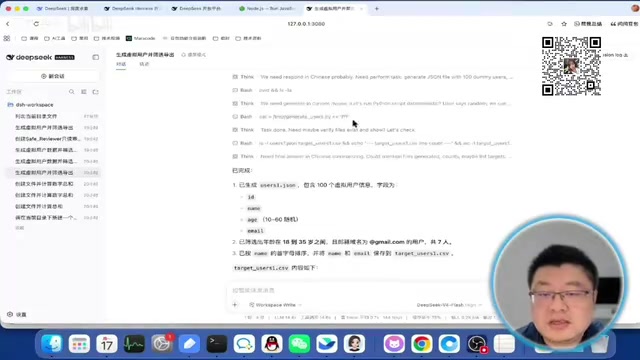Expand the Think step starting "Task done. Need maybe verify"

[324, 130]
